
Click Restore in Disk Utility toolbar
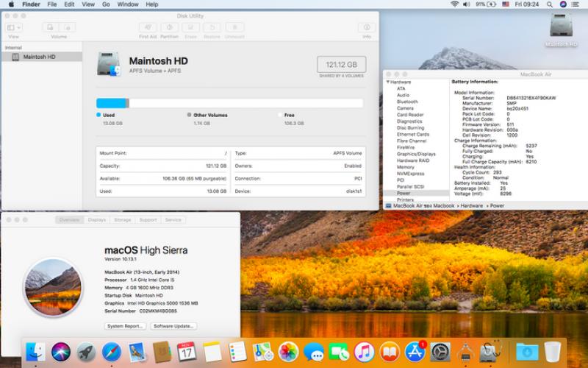[x=212, y=27]
